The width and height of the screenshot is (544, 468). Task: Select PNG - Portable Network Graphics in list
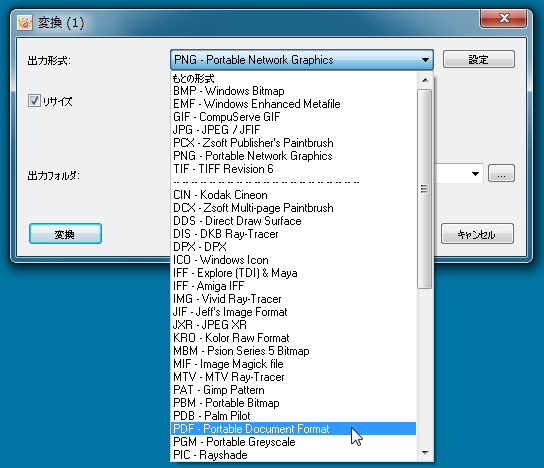point(294,156)
